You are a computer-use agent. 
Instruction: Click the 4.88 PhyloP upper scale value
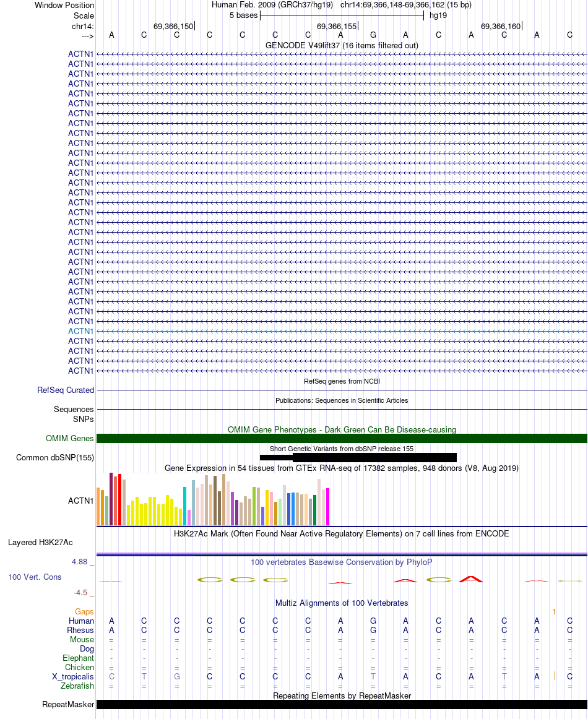coord(79,562)
